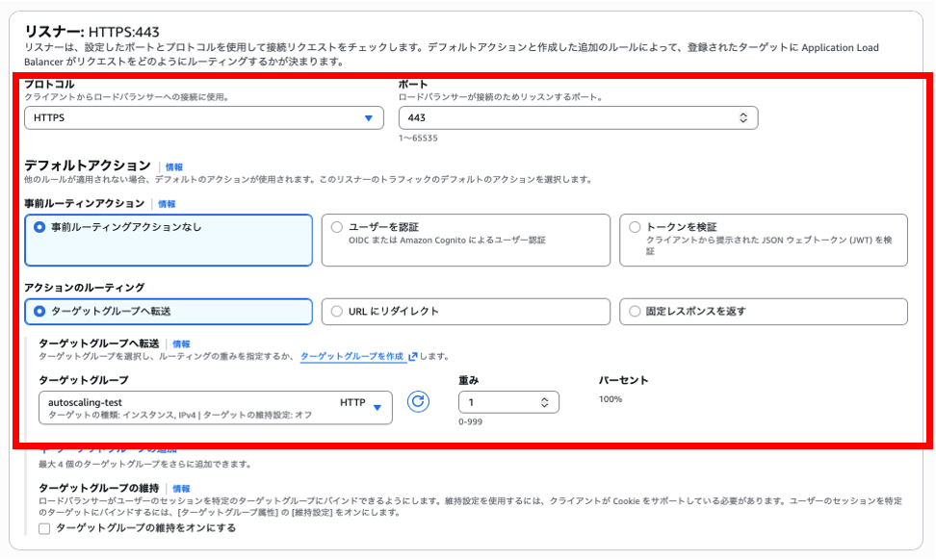Open the デフォルトアクション 情報 link
936x560 pixels.
[174, 167]
